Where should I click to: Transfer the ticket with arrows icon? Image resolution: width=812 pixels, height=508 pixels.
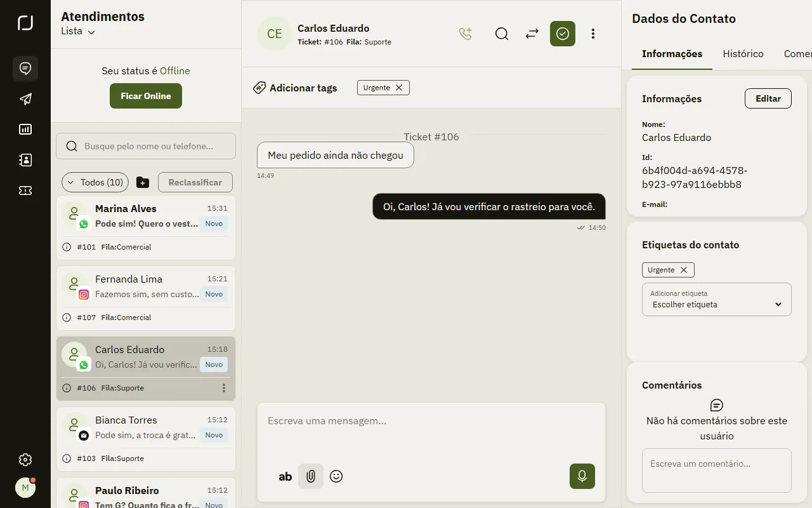[532, 34]
